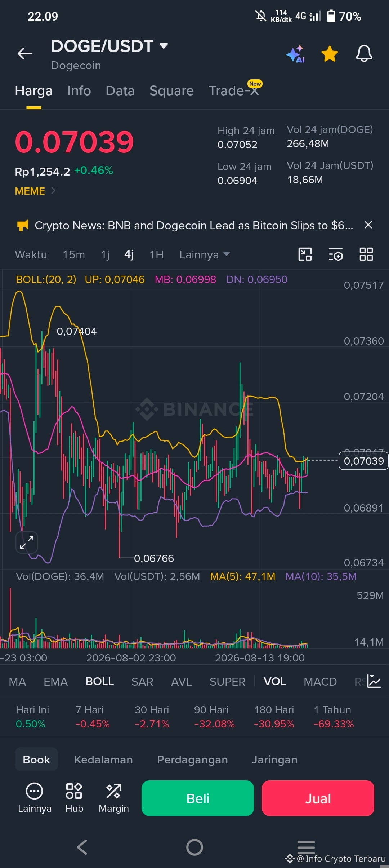Open the AI sparkle assistant icon

point(296,54)
